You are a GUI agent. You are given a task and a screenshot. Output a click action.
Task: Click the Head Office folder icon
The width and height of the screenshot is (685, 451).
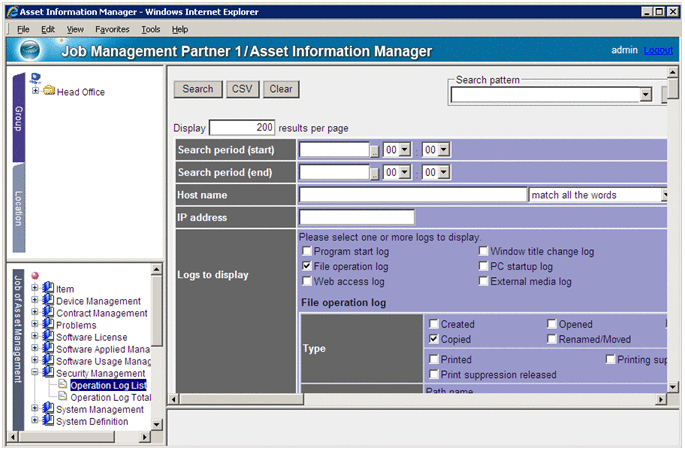49,92
